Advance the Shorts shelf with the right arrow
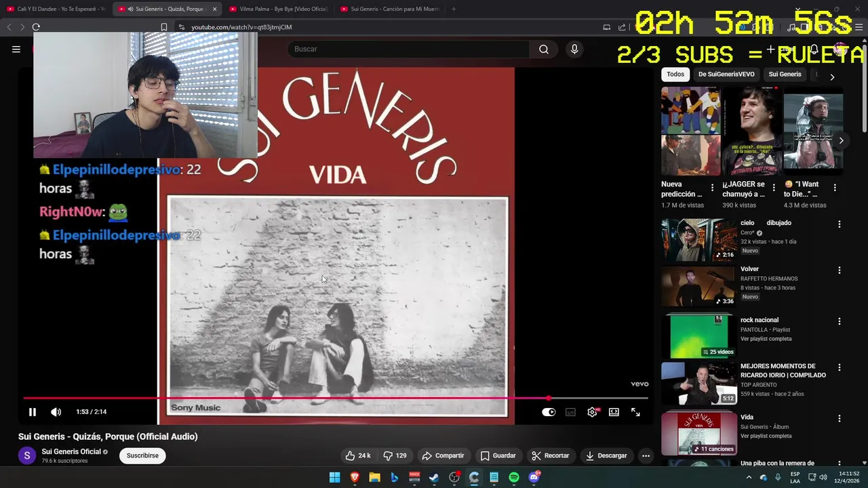Screen dimensions: 868x488 pos(841,140)
